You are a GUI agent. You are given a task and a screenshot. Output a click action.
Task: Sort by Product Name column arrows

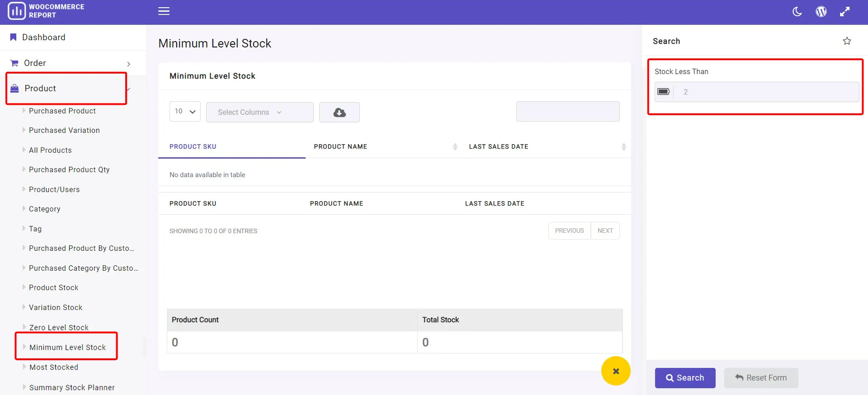[x=455, y=147]
